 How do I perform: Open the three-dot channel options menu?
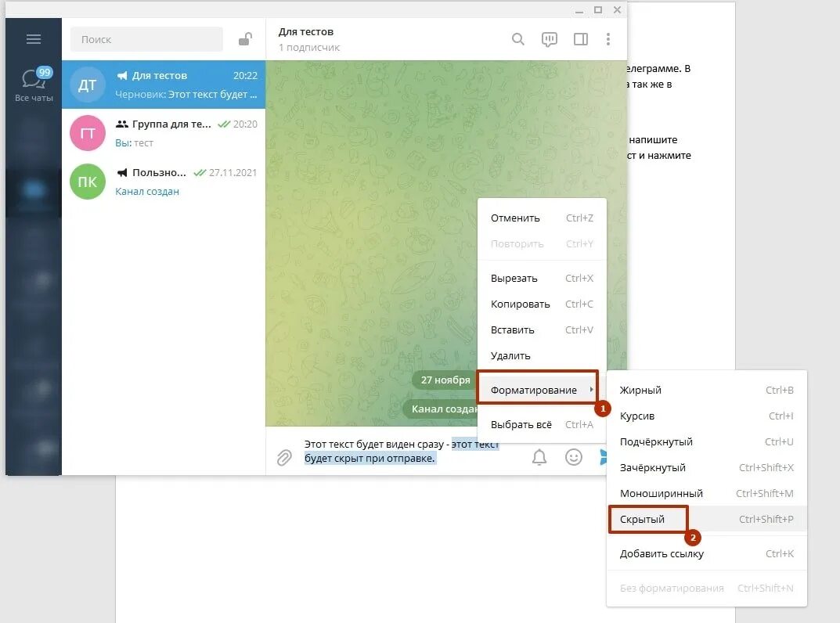pos(608,39)
